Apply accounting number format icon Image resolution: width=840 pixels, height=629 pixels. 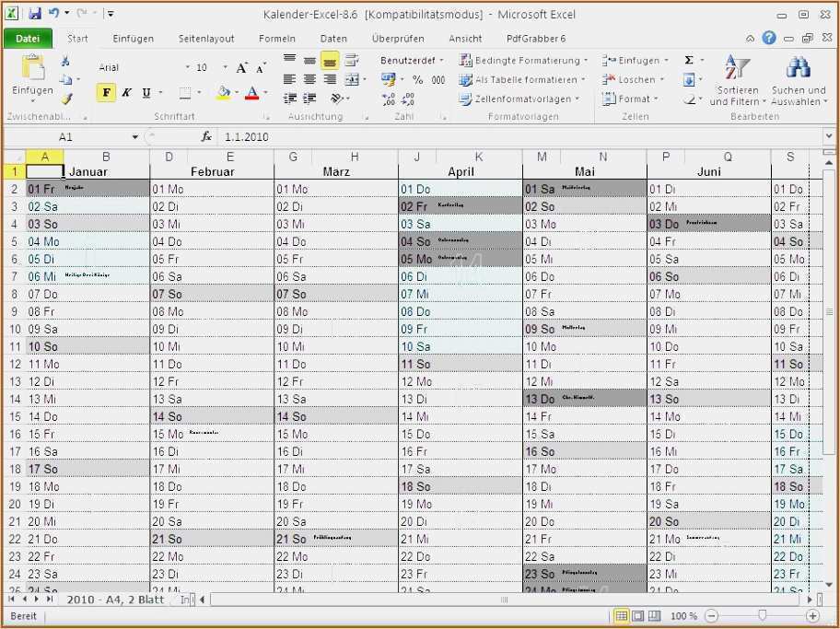point(388,79)
